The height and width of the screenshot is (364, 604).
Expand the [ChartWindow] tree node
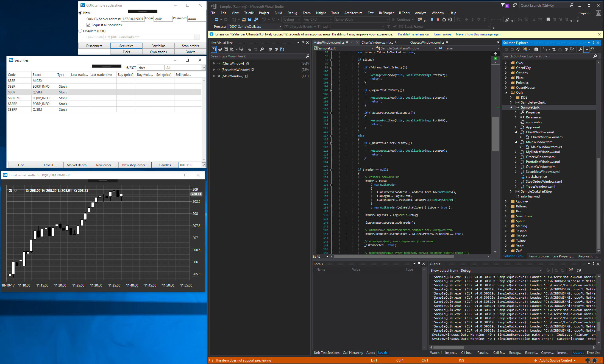(x=214, y=63)
